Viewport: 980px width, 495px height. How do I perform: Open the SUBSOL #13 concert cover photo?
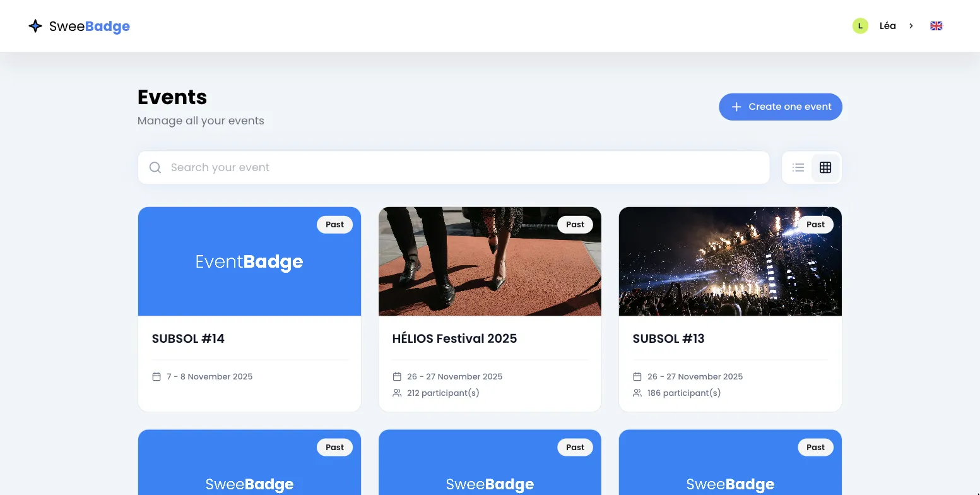coord(731,261)
